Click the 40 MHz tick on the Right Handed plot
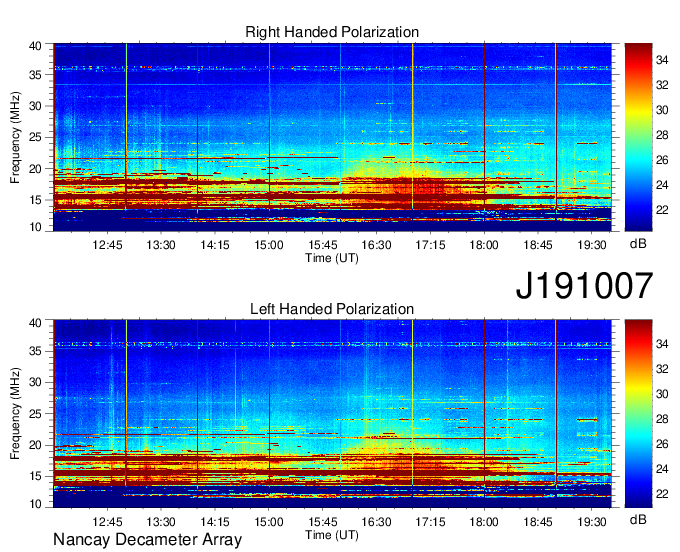 (35, 46)
